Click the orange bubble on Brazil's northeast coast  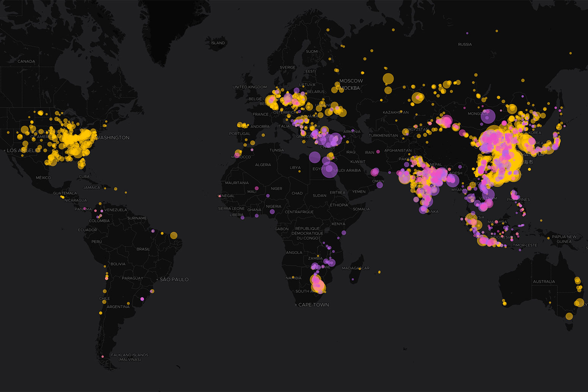coord(174,235)
